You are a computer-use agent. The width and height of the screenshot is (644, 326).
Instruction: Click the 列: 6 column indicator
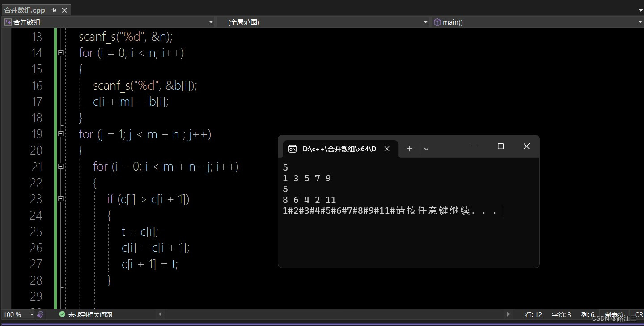click(x=588, y=315)
